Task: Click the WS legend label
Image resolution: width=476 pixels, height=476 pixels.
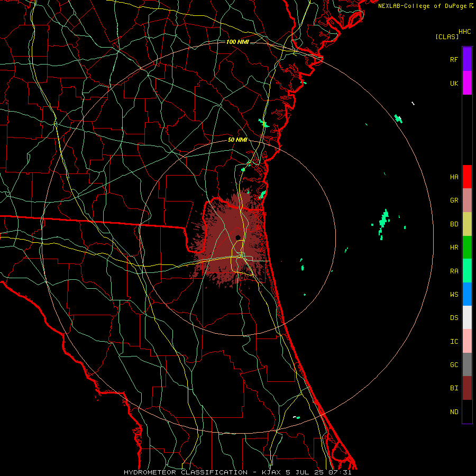Action: [454, 294]
